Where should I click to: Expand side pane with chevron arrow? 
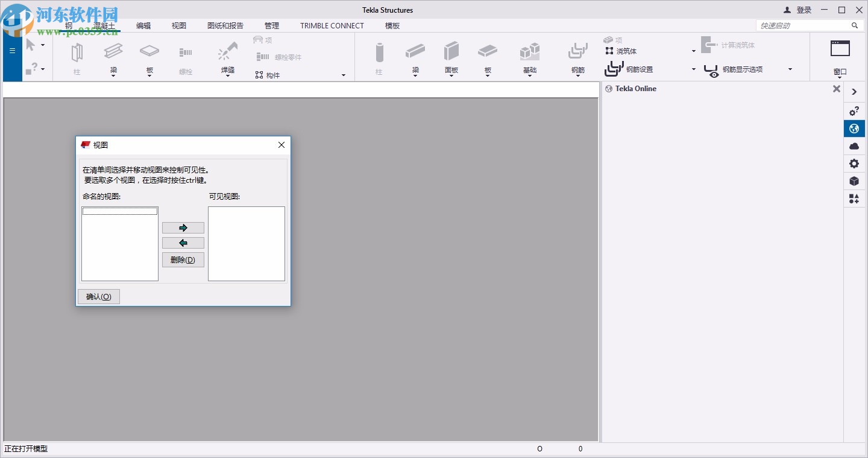pyautogui.click(x=854, y=92)
